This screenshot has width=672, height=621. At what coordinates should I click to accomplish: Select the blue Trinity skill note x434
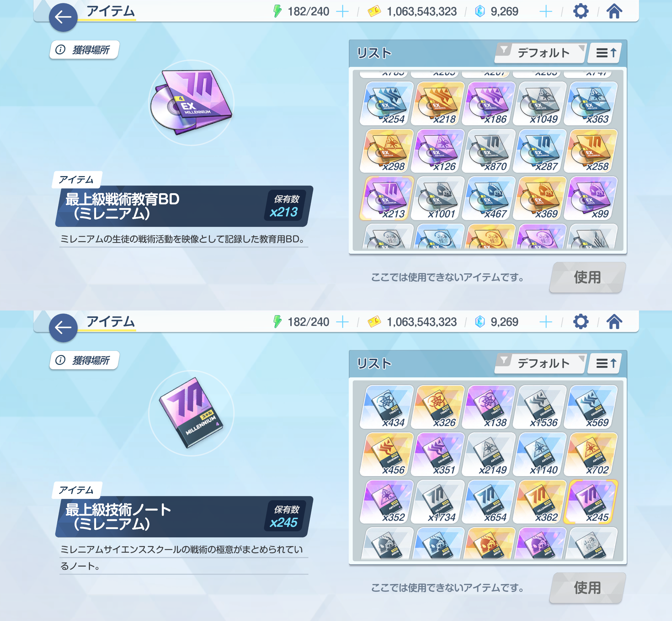coord(386,407)
